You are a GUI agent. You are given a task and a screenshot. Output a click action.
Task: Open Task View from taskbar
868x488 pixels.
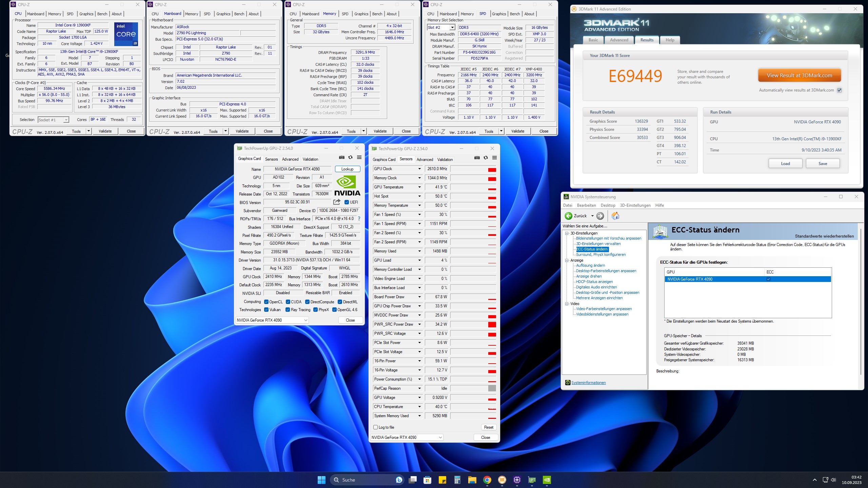[413, 480]
